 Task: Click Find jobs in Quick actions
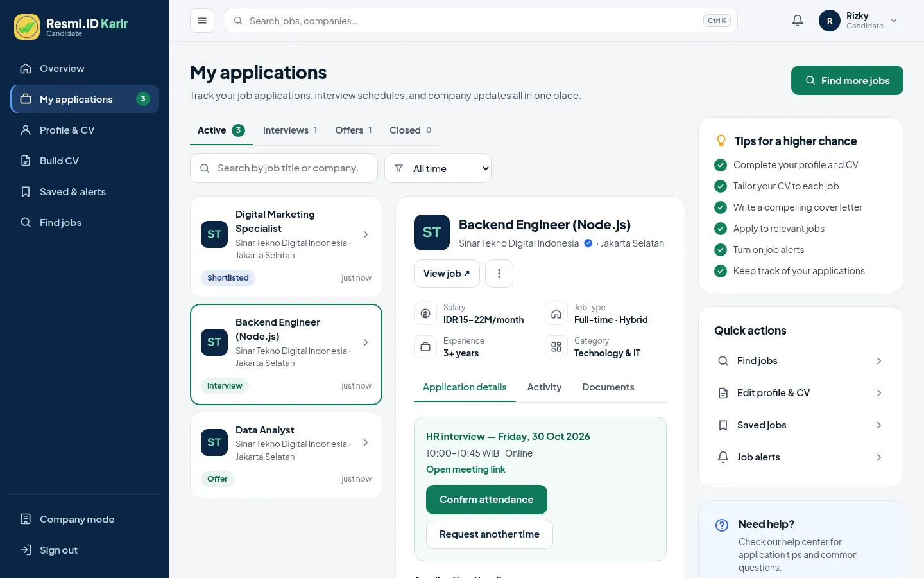pos(801,361)
